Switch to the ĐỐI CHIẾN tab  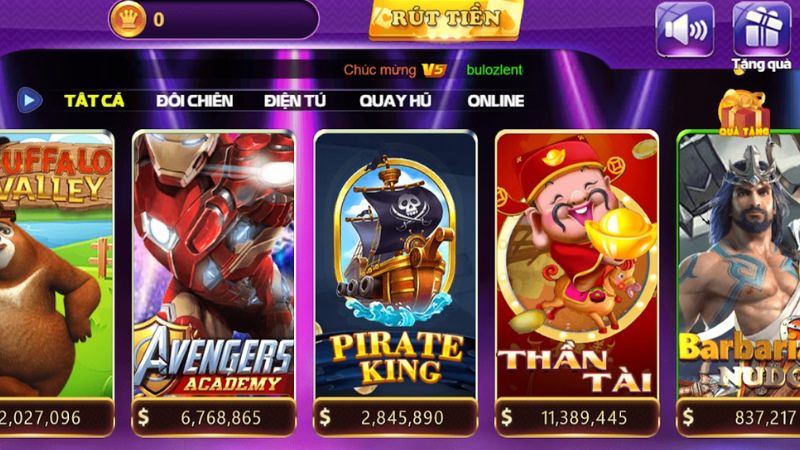point(194,101)
